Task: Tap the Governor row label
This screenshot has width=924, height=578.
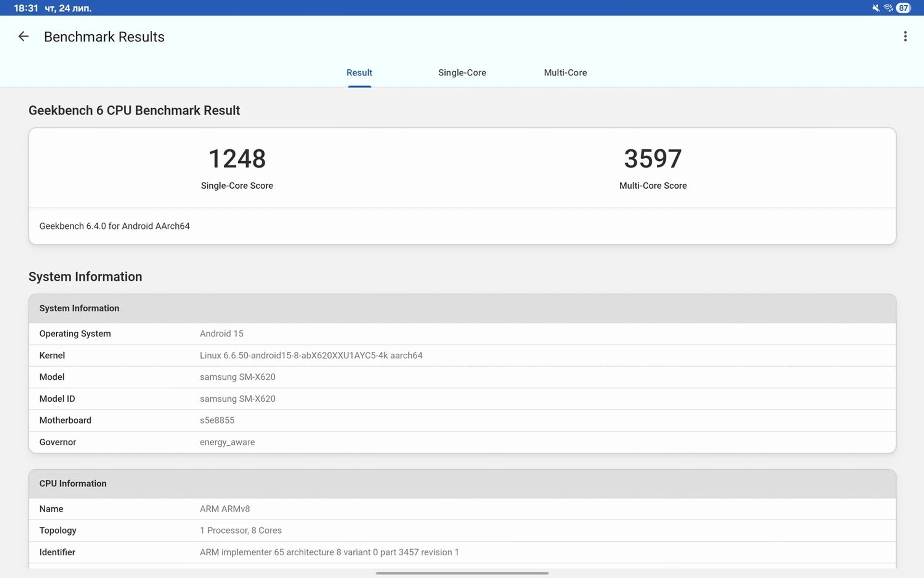Action: click(x=58, y=442)
